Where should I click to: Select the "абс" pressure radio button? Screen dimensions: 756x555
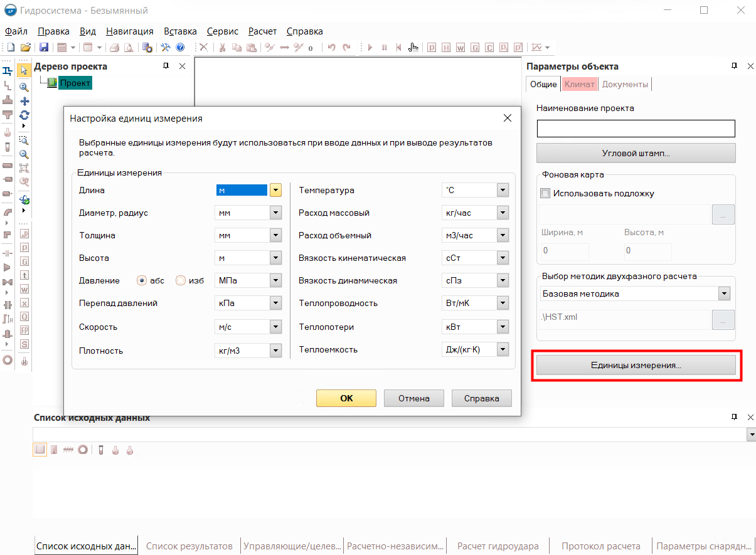[x=142, y=281]
